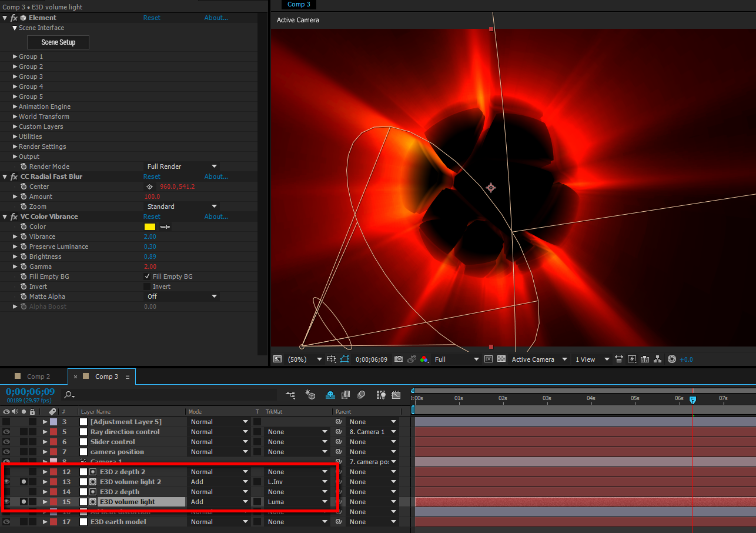Click the hide shy layers icon

330,395
